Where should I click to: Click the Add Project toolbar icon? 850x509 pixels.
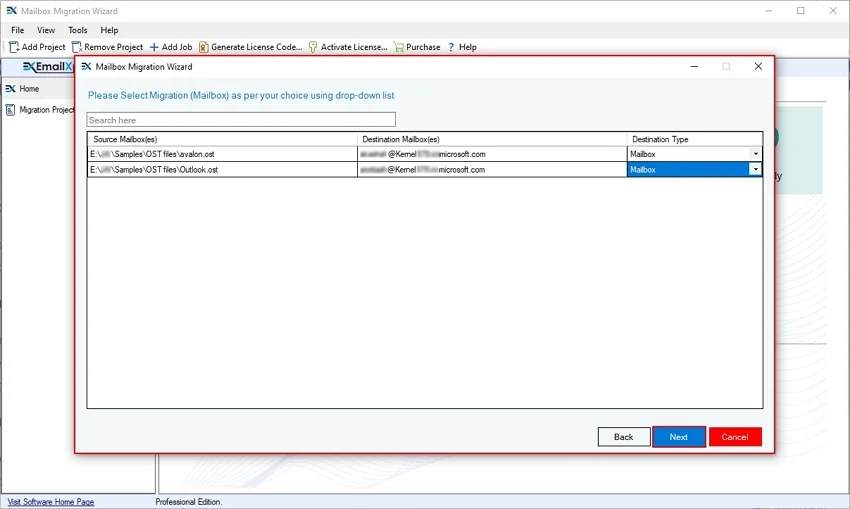tap(14, 47)
